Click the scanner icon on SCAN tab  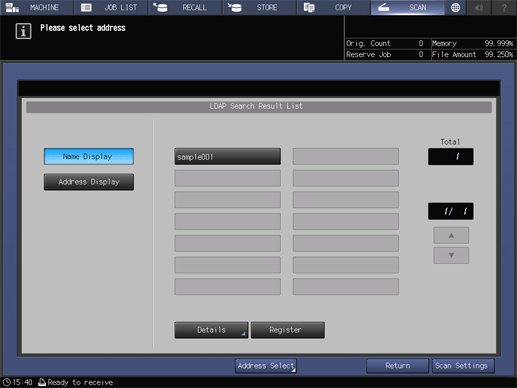coord(384,7)
